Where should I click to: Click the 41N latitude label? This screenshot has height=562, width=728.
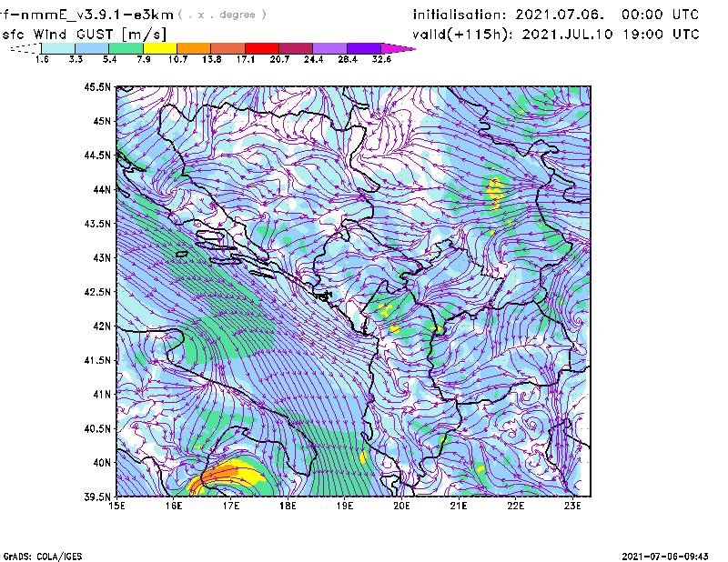[x=102, y=395]
